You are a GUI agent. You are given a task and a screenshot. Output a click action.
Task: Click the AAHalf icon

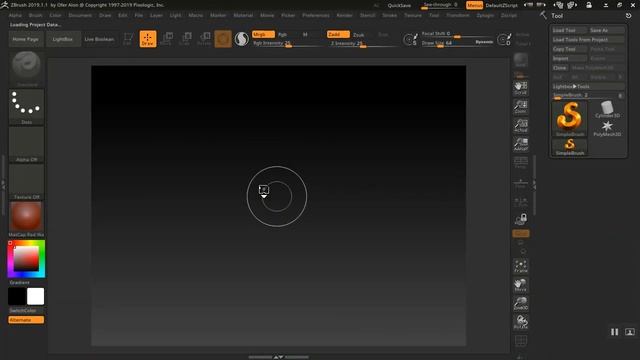click(x=521, y=144)
